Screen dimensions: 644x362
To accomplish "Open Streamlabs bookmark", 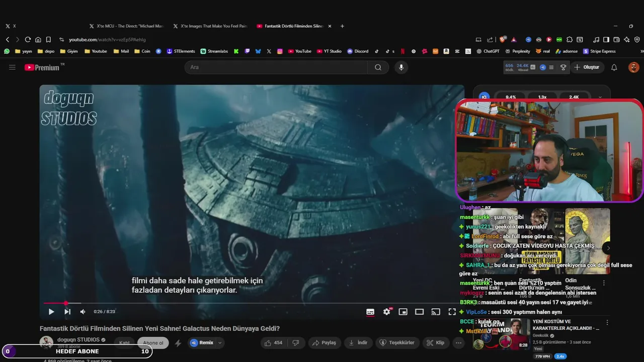I will (214, 51).
